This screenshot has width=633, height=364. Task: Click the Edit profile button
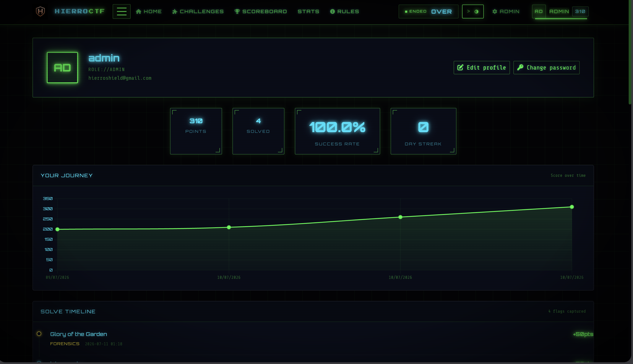[482, 68]
